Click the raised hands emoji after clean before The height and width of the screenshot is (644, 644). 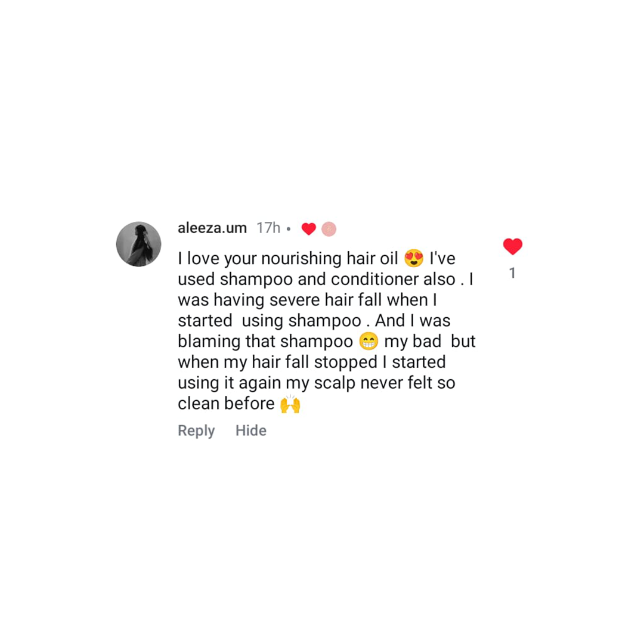coord(290,404)
